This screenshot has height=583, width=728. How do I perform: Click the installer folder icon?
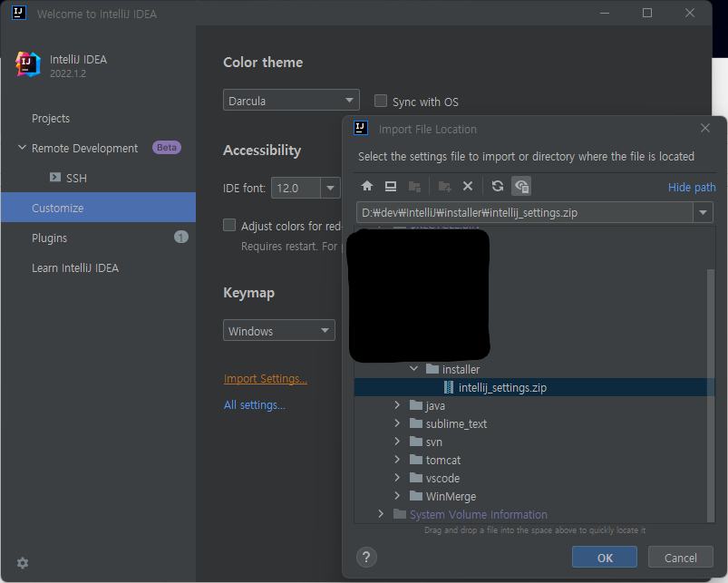pos(432,368)
